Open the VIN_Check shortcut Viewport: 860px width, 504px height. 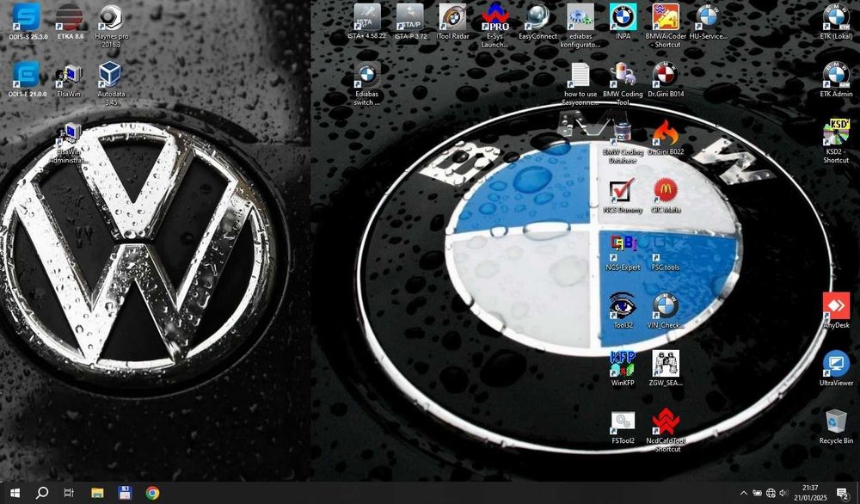click(x=666, y=305)
